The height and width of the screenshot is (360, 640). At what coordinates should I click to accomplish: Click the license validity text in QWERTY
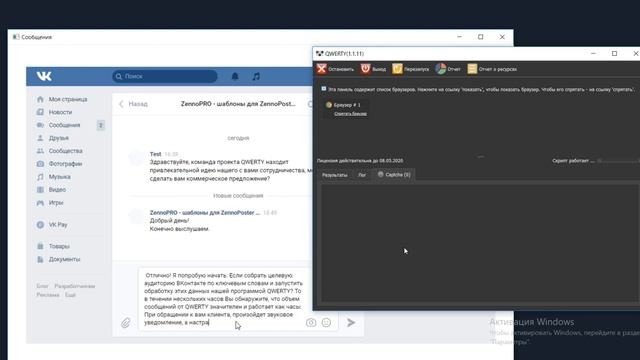360,161
